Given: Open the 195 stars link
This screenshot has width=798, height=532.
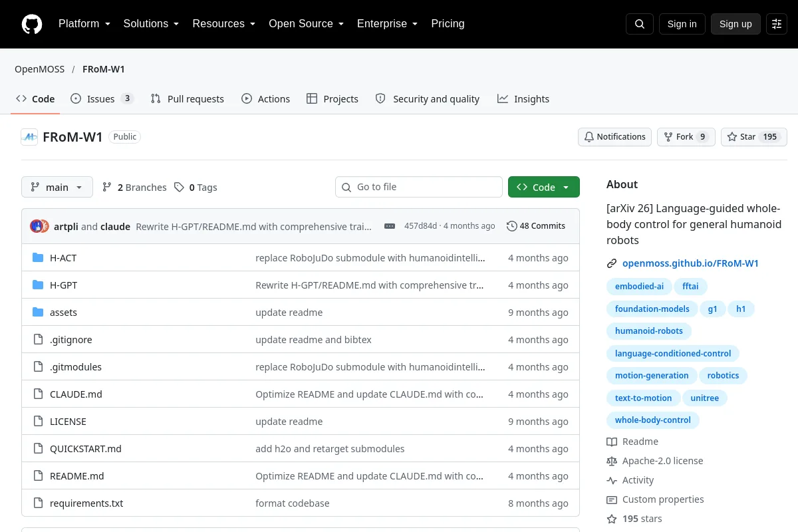Looking at the screenshot, I should coord(634,519).
